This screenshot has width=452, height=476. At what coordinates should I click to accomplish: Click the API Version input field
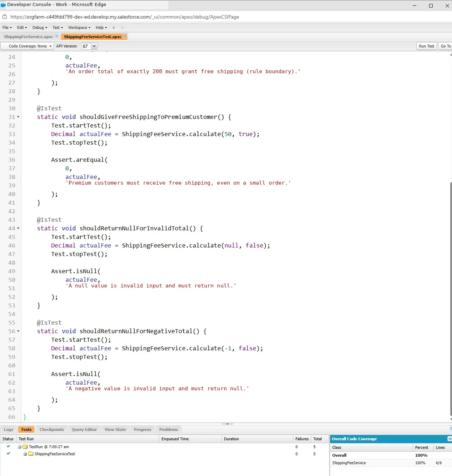point(86,46)
